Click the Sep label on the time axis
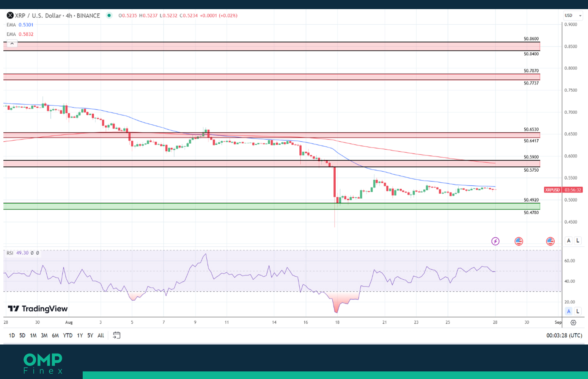This screenshot has height=379, width=588. 558,323
